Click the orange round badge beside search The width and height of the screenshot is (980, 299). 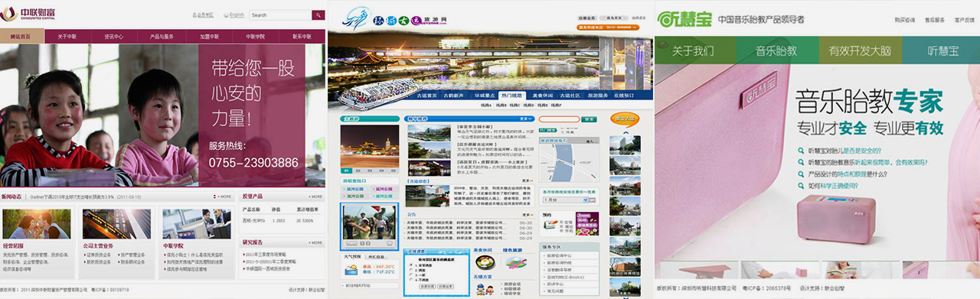(x=625, y=119)
